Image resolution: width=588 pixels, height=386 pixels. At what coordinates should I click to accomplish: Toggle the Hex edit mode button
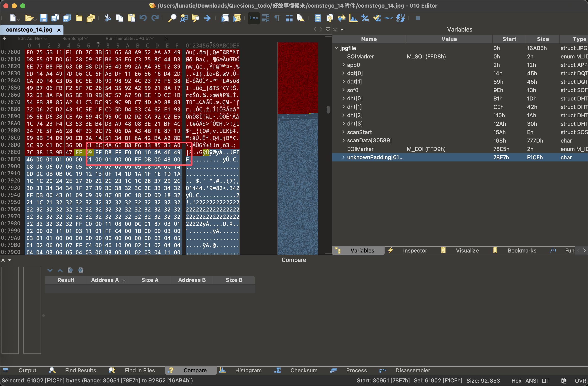tap(254, 18)
